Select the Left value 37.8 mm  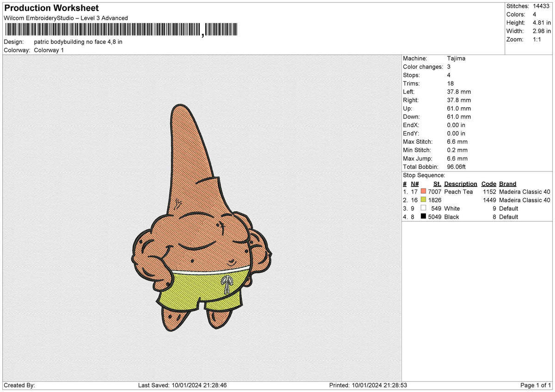pos(459,92)
